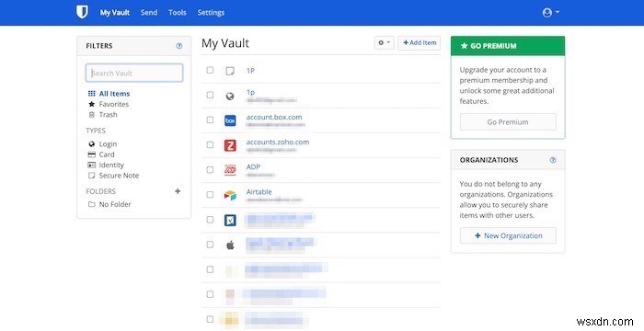
Task: Open Settings in top navigation
Action: pyautogui.click(x=211, y=12)
